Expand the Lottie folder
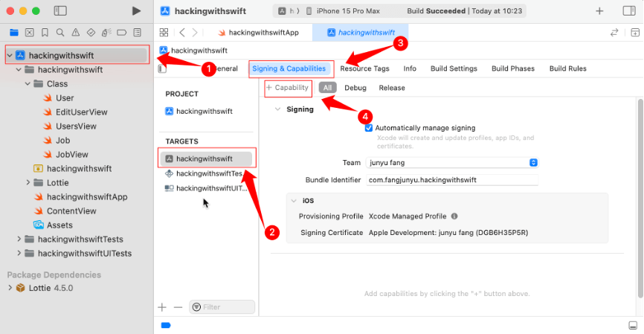644x334 pixels. (x=28, y=183)
